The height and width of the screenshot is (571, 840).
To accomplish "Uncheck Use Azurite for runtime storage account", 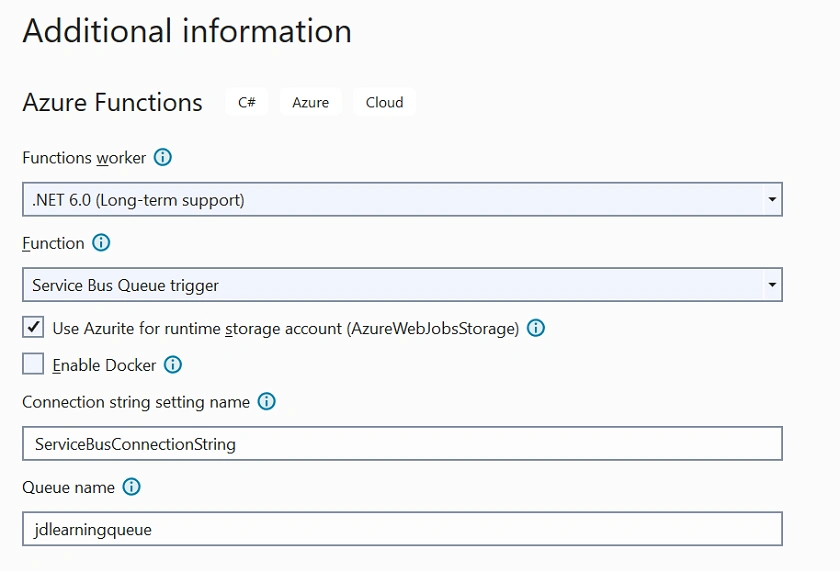I will tap(33, 327).
